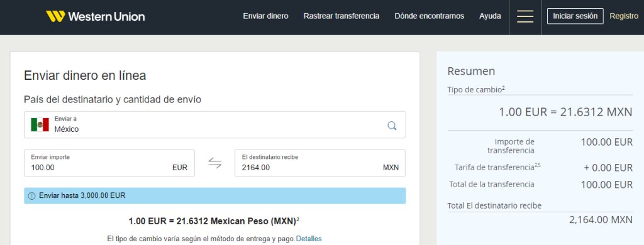
Task: Click the info icon beside Enviar hasta
Action: click(31, 196)
